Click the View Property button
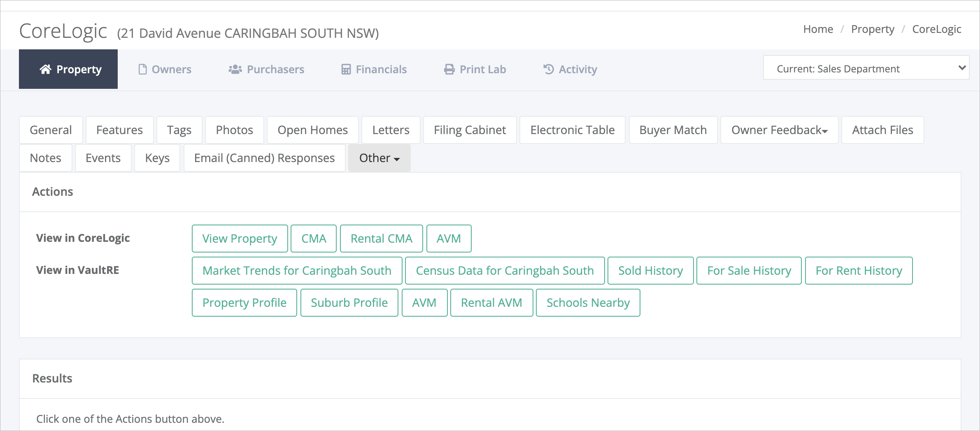The height and width of the screenshot is (431, 980). coord(240,239)
